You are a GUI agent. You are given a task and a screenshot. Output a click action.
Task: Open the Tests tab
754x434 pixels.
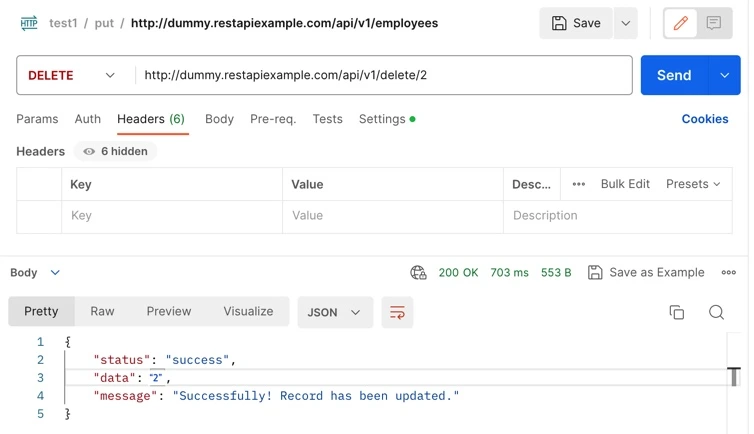[x=327, y=119]
